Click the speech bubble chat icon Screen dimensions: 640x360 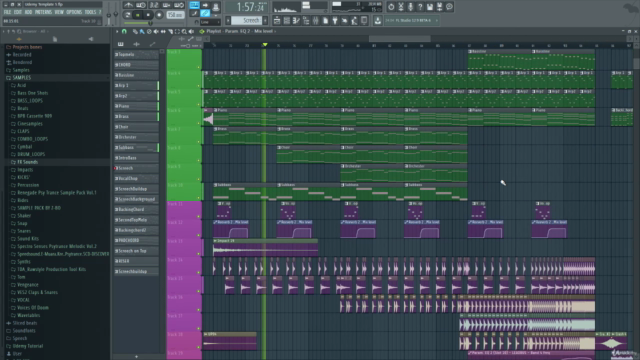449,7
